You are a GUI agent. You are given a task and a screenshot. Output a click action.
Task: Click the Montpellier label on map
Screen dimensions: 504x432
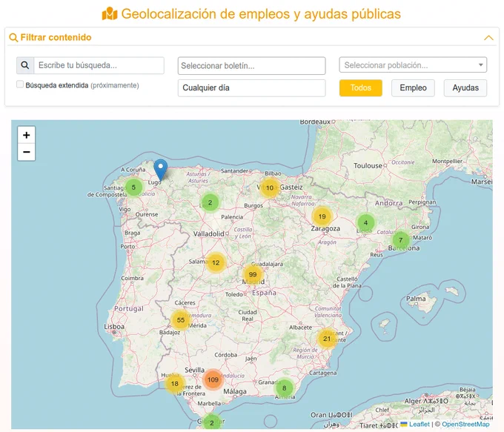pyautogui.click(x=447, y=161)
